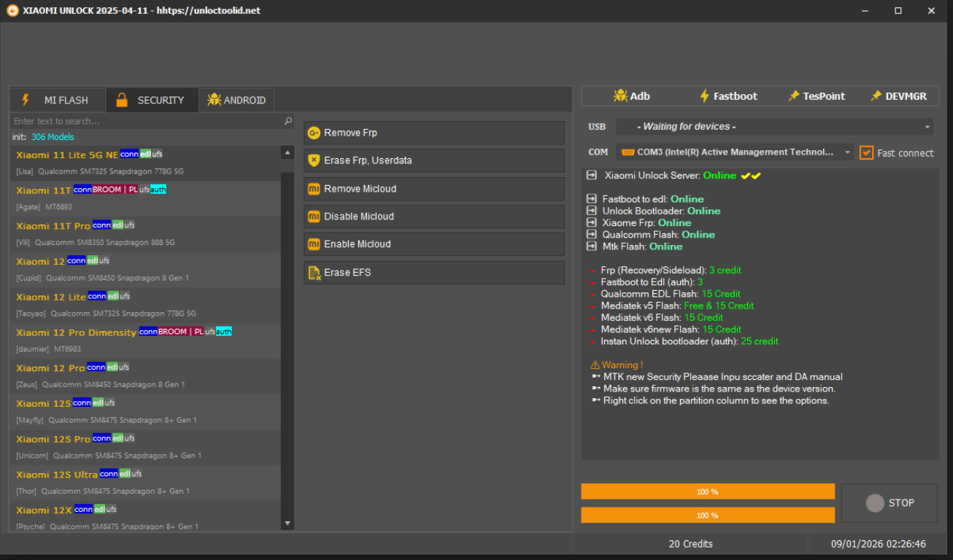Click the exit icon beside Unlock Bootloader
Screen dimensions: 953x560
pyautogui.click(x=592, y=211)
